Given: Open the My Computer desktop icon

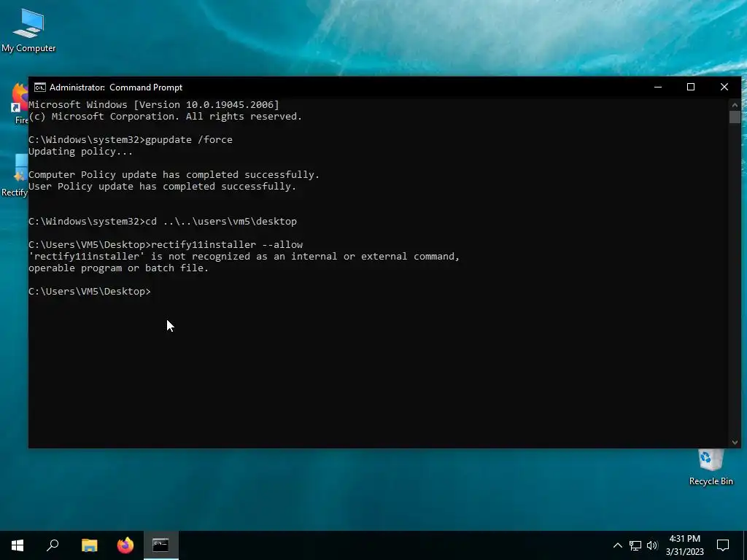Looking at the screenshot, I should (x=28, y=31).
